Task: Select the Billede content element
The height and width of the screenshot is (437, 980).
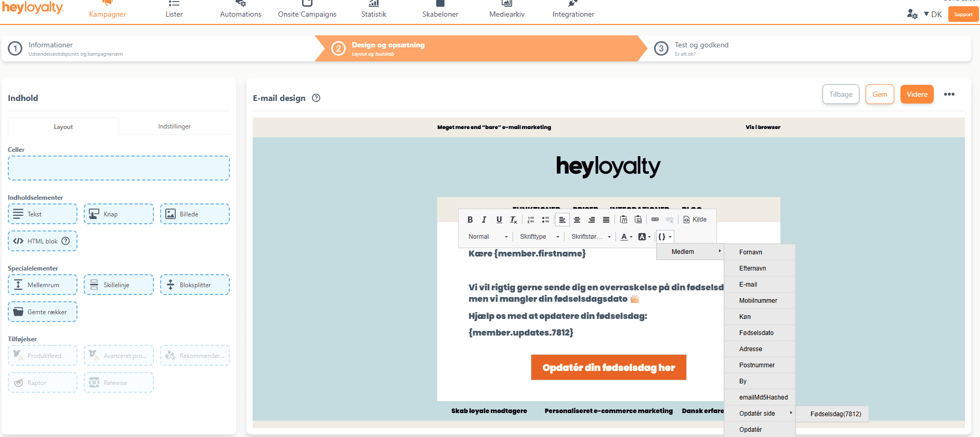Action: (x=195, y=214)
